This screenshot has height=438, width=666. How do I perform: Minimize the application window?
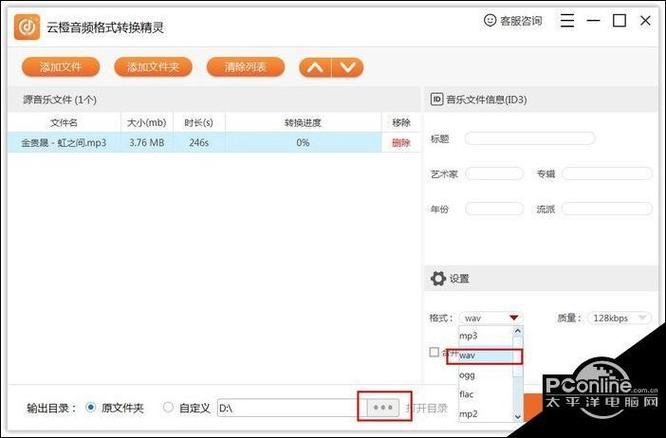click(593, 20)
